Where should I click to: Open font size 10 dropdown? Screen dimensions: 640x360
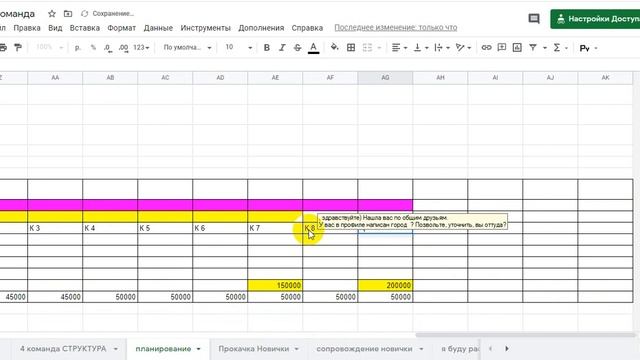point(239,47)
